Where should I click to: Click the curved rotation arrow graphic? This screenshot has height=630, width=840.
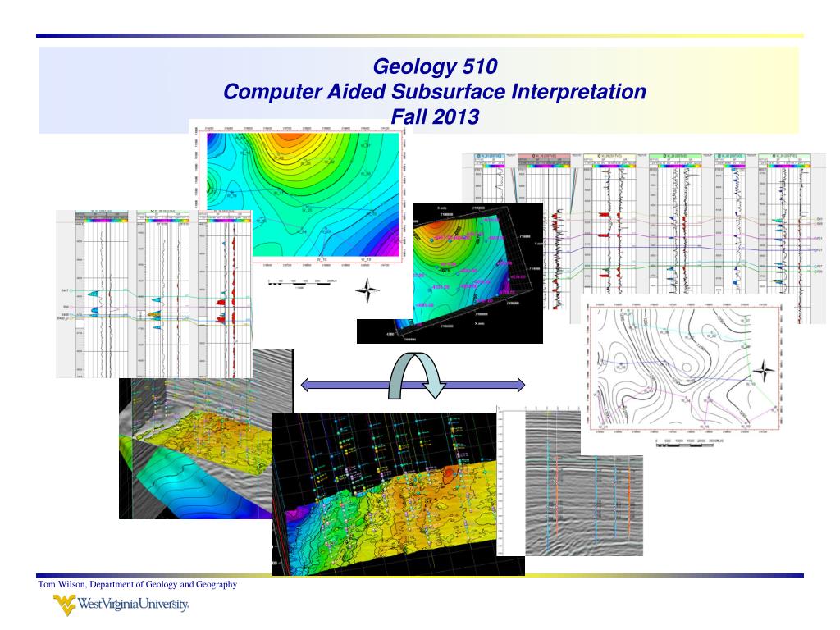coord(416,376)
